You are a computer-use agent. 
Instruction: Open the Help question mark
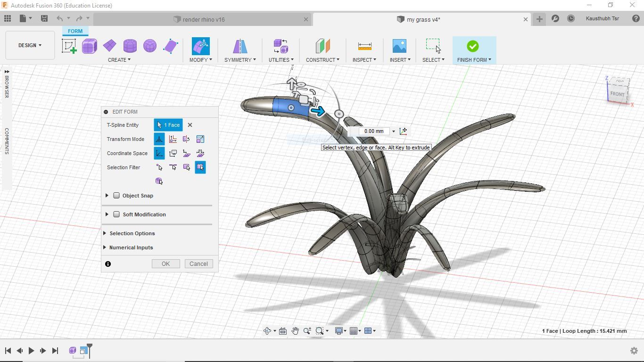[x=636, y=18]
